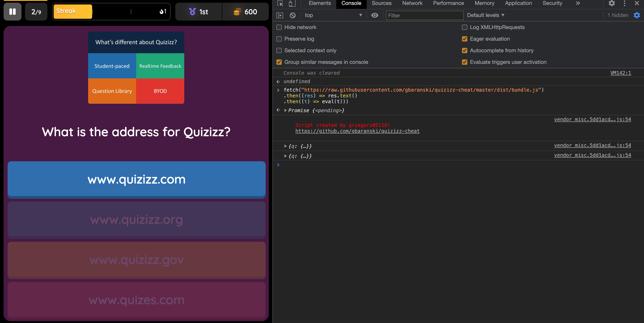644x323 pixels.
Task: Open the DevTools three-dot menu
Action: [624, 4]
